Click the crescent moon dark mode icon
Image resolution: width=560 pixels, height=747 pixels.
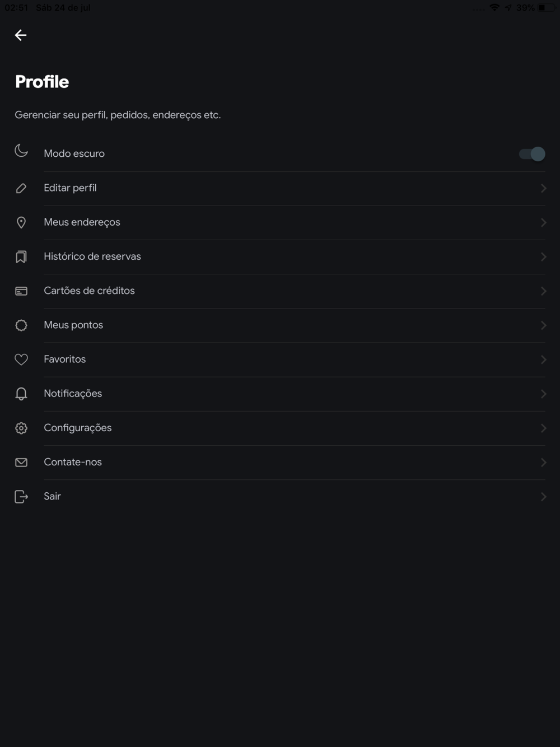pyautogui.click(x=21, y=151)
